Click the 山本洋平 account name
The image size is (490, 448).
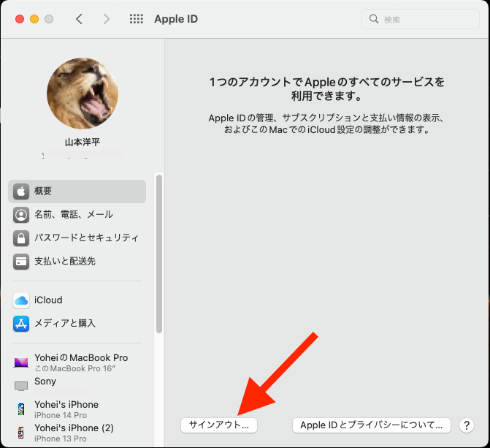(83, 143)
